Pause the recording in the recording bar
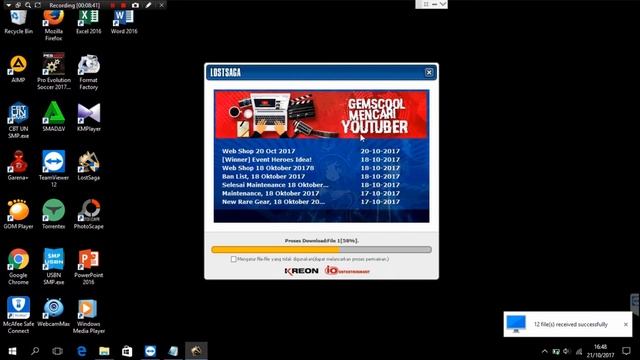Viewport: 640px width, 360px height. (113, 5)
